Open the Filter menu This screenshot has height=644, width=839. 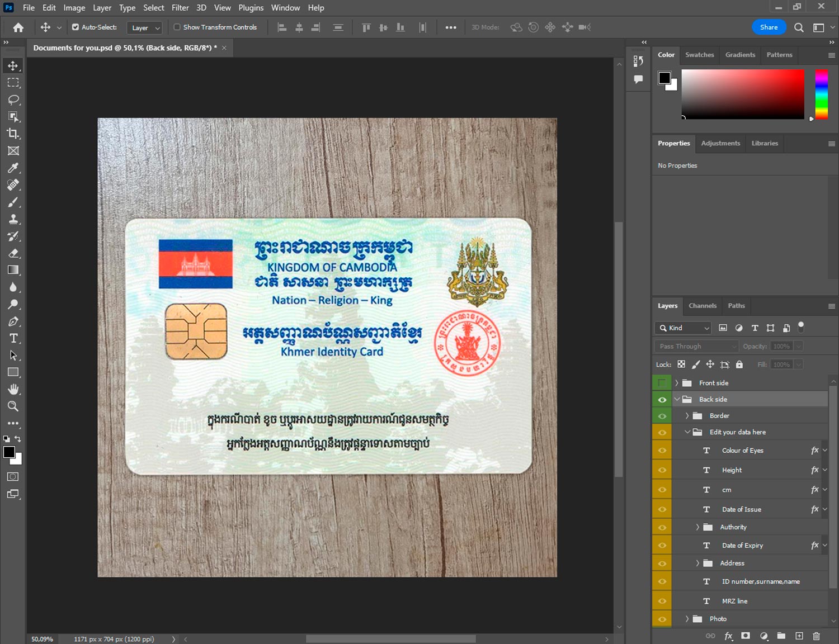point(180,8)
